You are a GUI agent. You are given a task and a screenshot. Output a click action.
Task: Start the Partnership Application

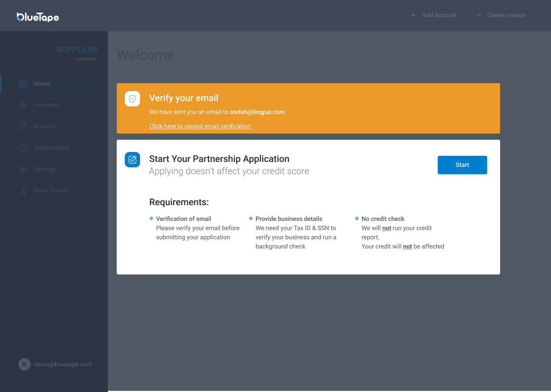tap(462, 165)
